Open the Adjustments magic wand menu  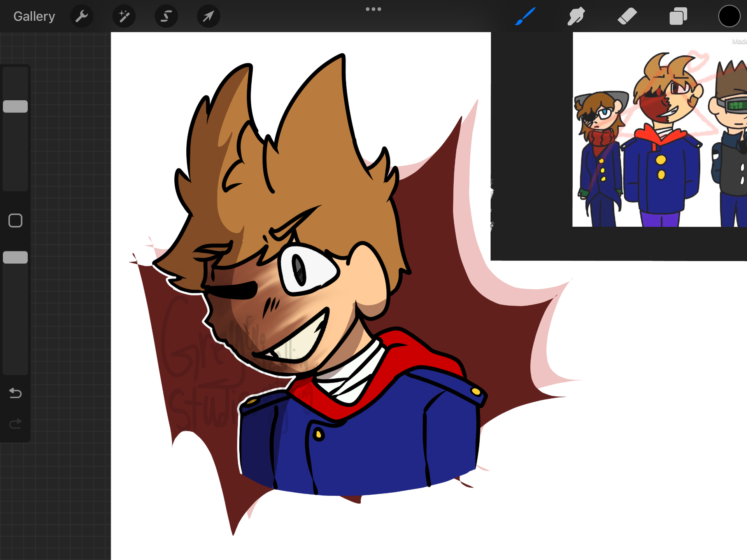(124, 16)
